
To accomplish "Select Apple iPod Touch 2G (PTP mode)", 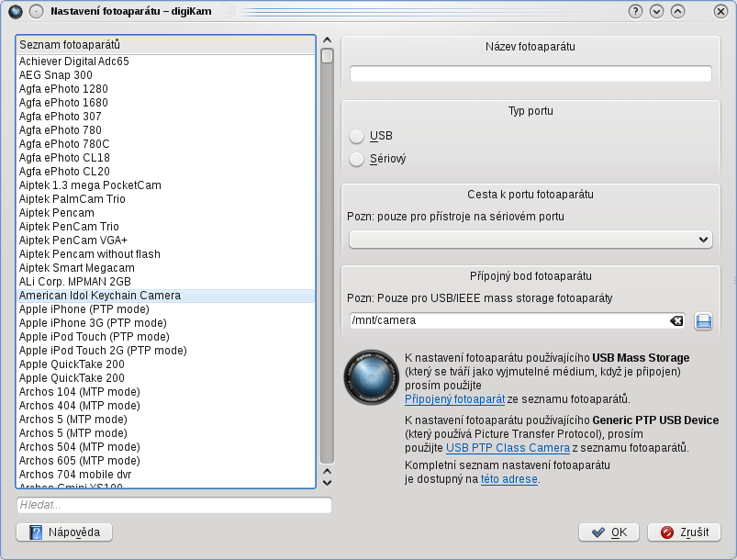I will coord(165,351).
